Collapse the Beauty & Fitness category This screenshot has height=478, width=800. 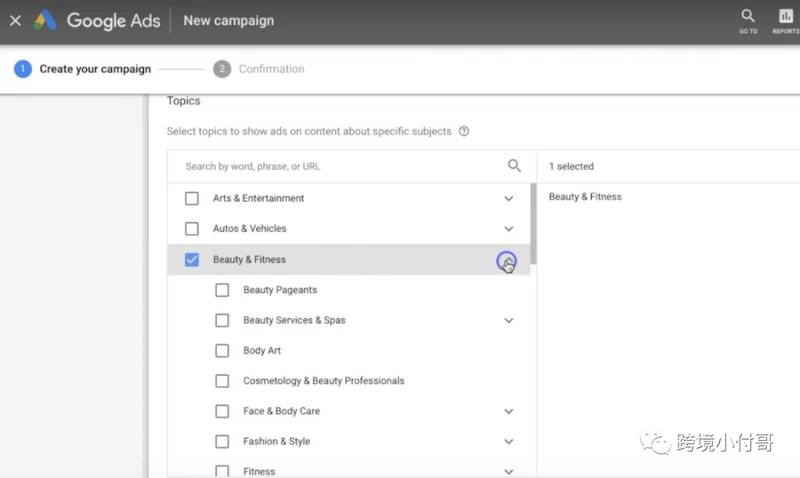(507, 261)
